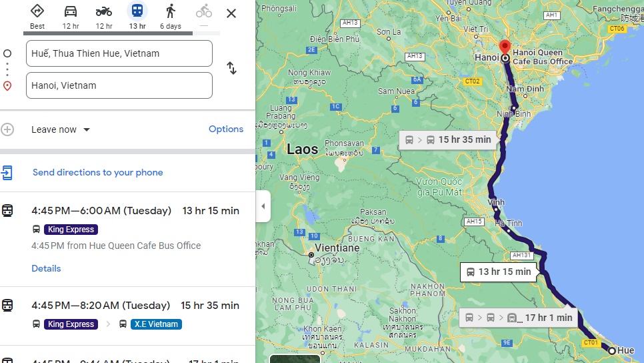Close the directions panel

click(231, 13)
